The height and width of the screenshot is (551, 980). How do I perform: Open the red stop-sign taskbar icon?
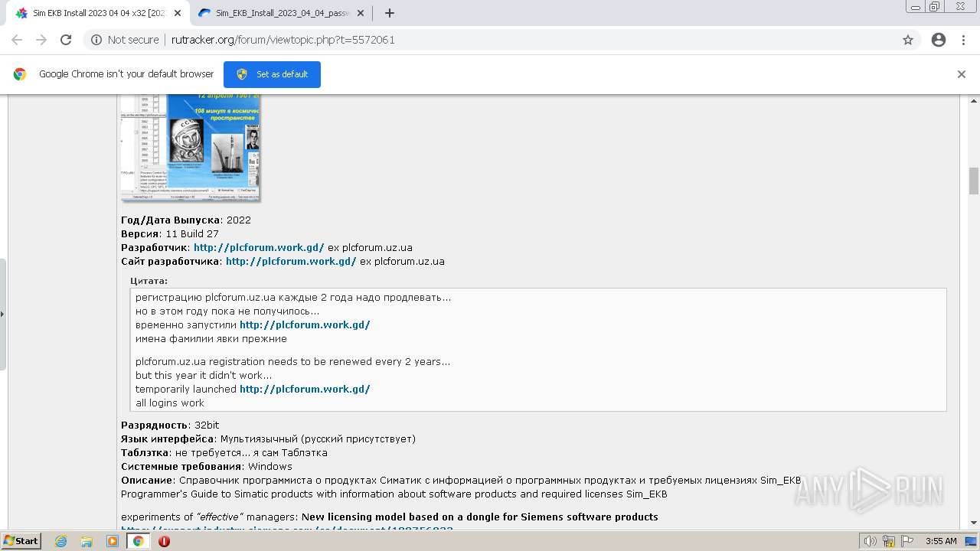coord(164,541)
